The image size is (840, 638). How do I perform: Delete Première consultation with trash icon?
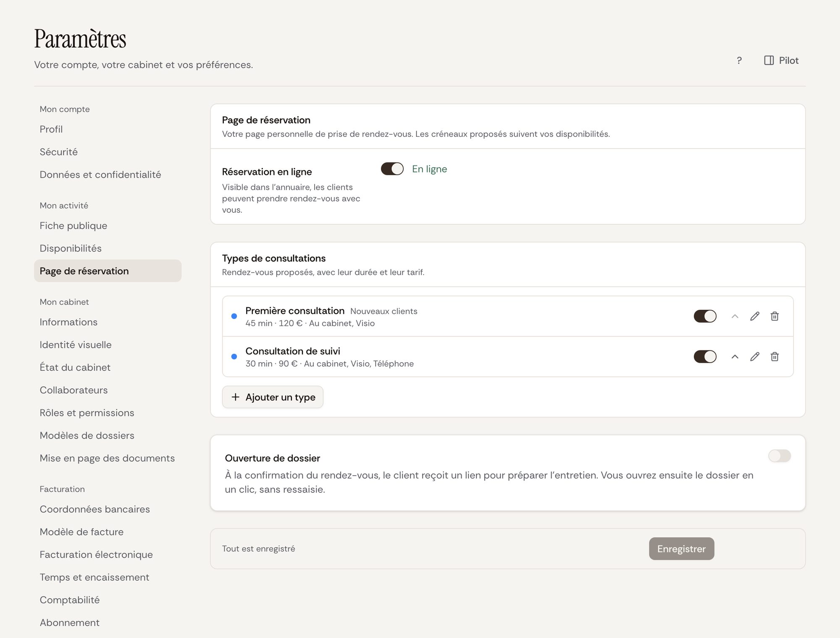pos(775,316)
